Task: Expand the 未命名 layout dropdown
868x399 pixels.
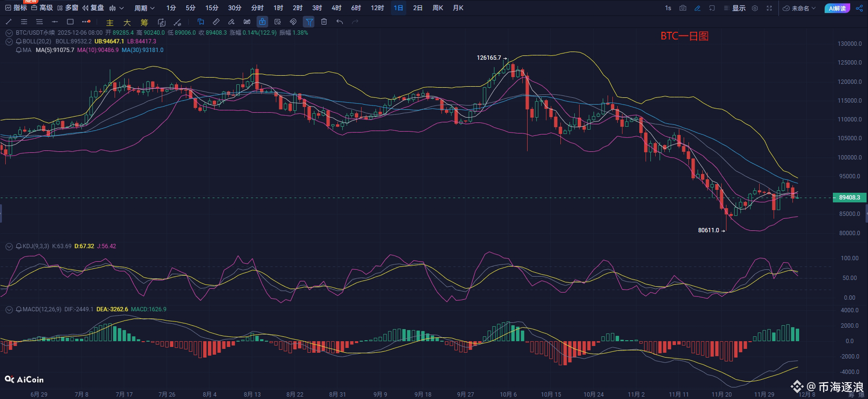Action: click(x=800, y=8)
